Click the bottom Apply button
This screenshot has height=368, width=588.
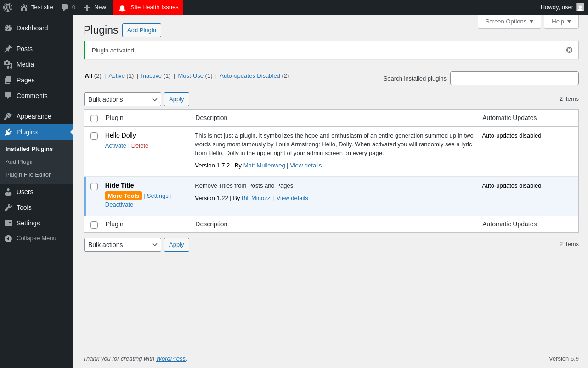[x=176, y=245]
